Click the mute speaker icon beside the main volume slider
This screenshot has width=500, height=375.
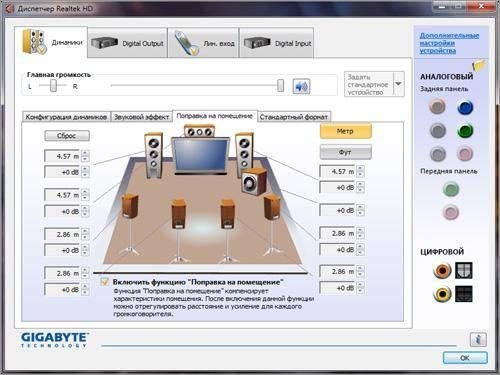click(x=301, y=87)
